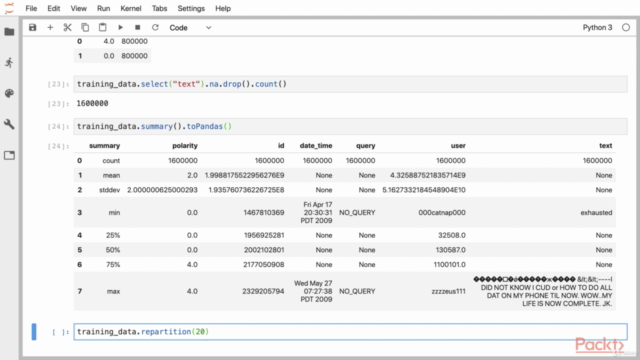Click the repartition(20) code cell input
The height and width of the screenshot is (360, 640).
(350, 331)
